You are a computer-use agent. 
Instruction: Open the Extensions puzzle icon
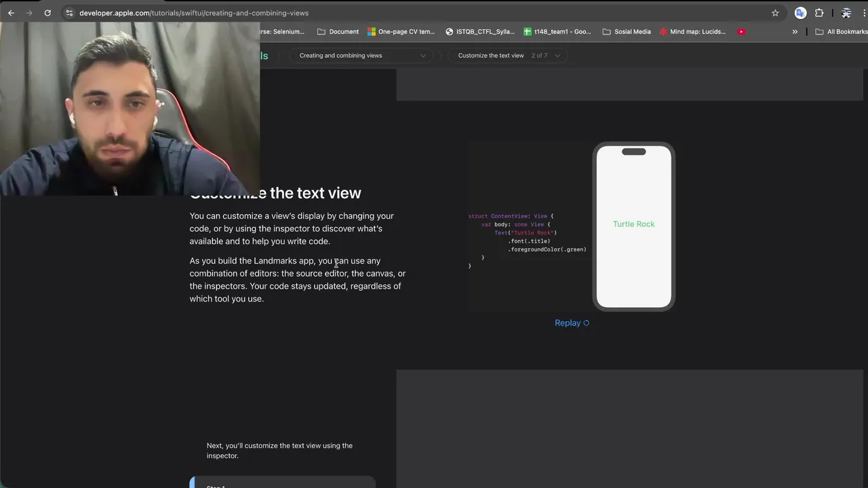tap(819, 13)
